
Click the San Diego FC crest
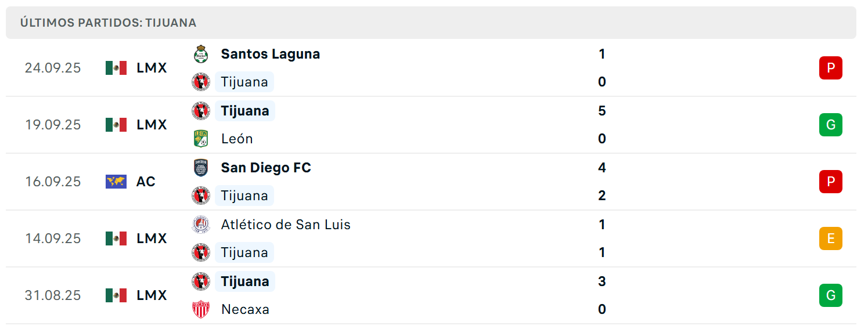201,168
